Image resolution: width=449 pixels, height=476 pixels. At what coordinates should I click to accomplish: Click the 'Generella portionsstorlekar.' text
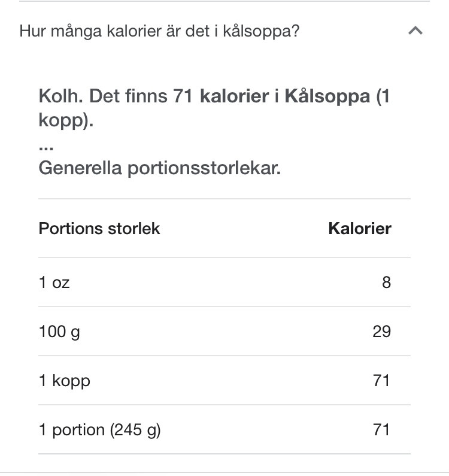coord(160,168)
